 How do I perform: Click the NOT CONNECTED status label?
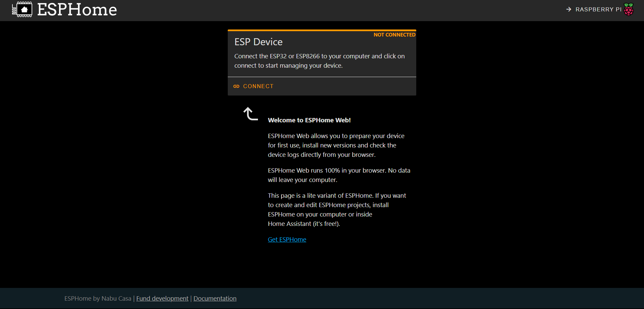tap(394, 35)
